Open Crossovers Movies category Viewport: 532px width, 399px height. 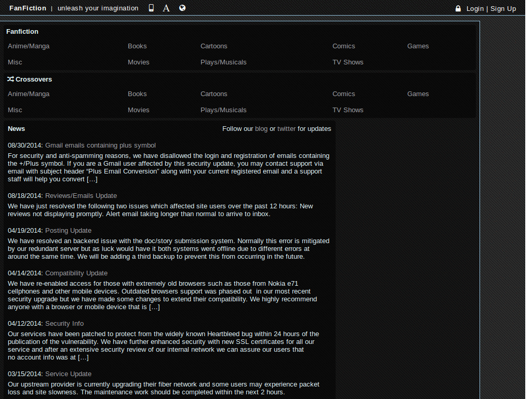pyautogui.click(x=138, y=110)
